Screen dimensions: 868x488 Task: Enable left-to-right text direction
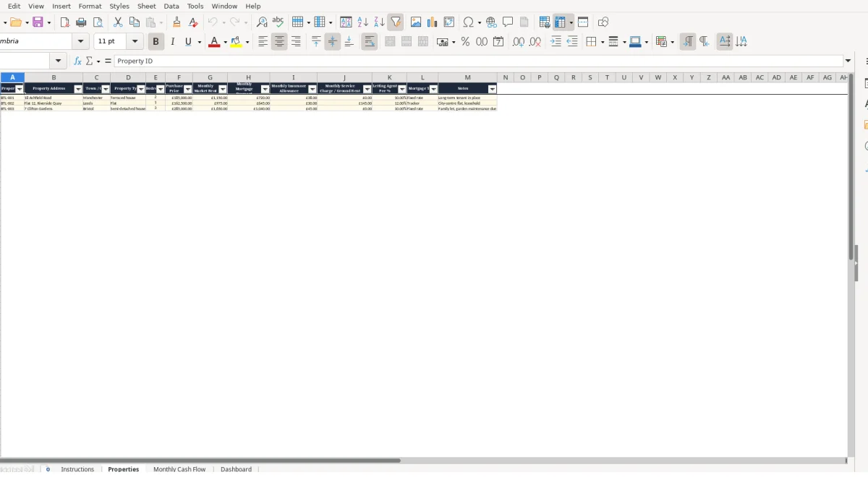pyautogui.click(x=688, y=42)
